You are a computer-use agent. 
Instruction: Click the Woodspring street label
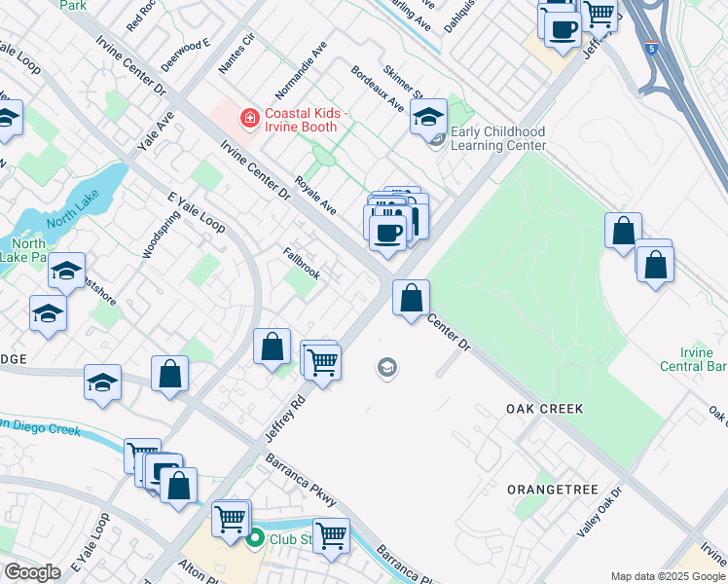click(x=162, y=235)
